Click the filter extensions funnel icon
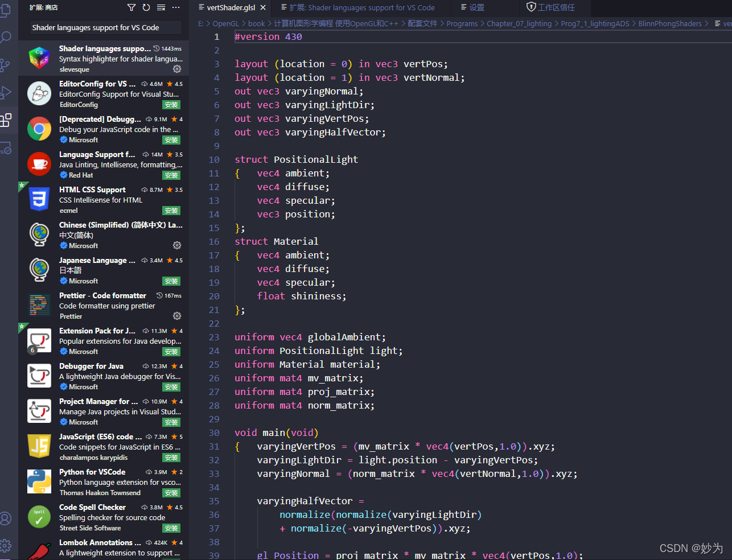Screen dimensions: 732x560 click(x=131, y=7)
